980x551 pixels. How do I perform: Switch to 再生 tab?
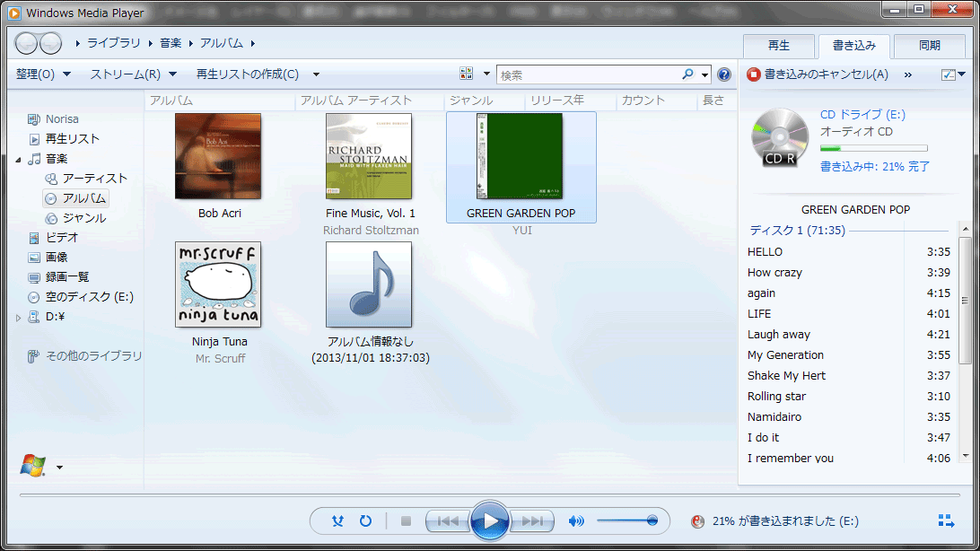point(779,46)
